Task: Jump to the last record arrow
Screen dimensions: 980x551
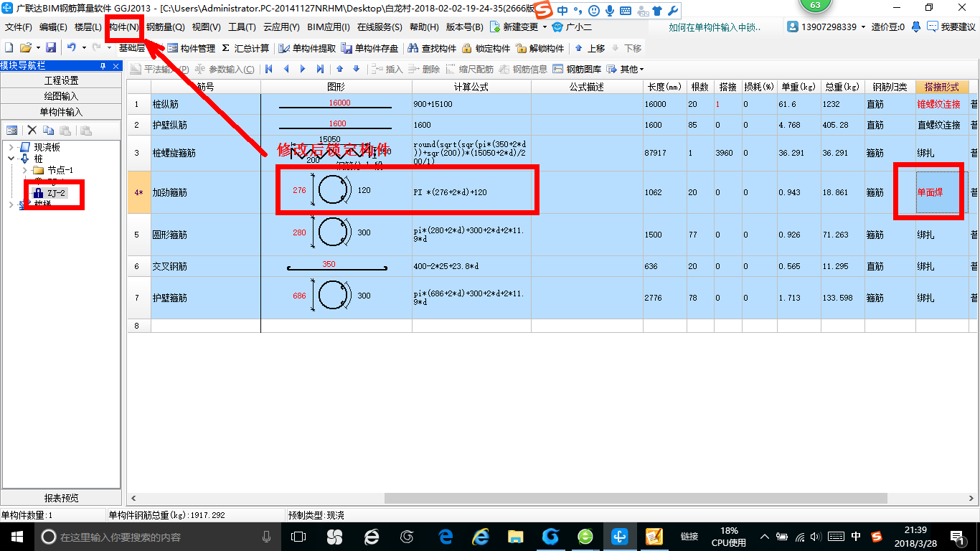Action: click(x=320, y=69)
